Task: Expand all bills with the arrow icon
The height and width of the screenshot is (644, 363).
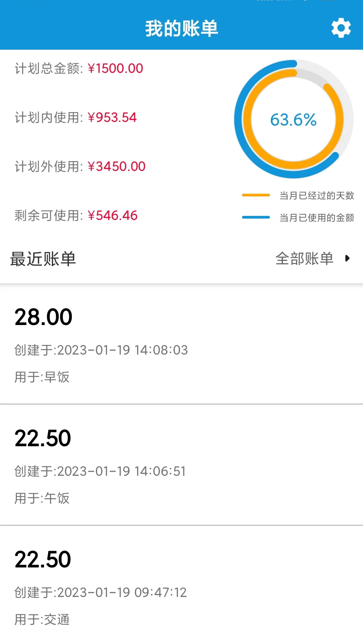Action: [x=348, y=258]
